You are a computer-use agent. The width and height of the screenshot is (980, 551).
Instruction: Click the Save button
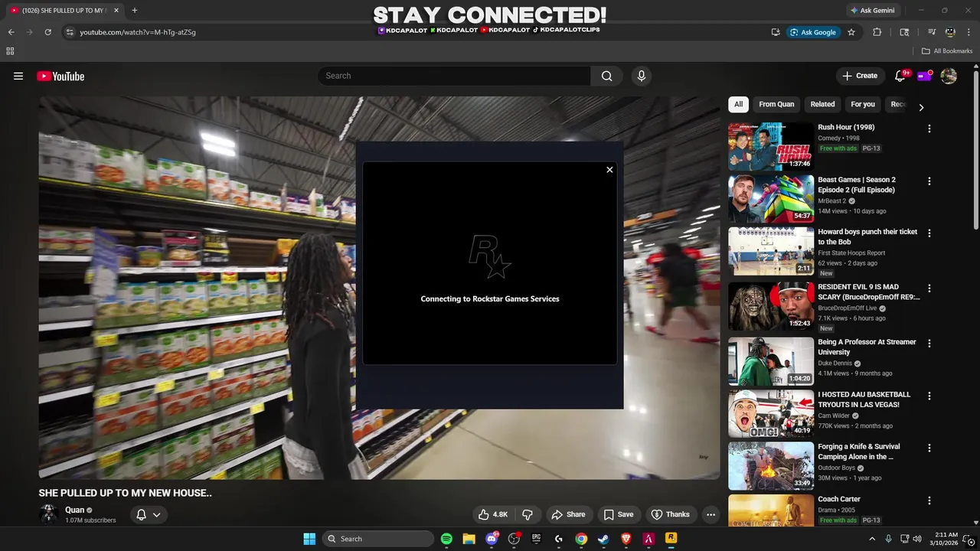(618, 514)
